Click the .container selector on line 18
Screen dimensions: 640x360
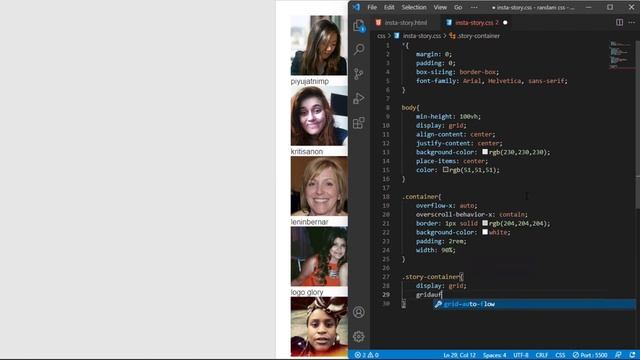(420, 197)
